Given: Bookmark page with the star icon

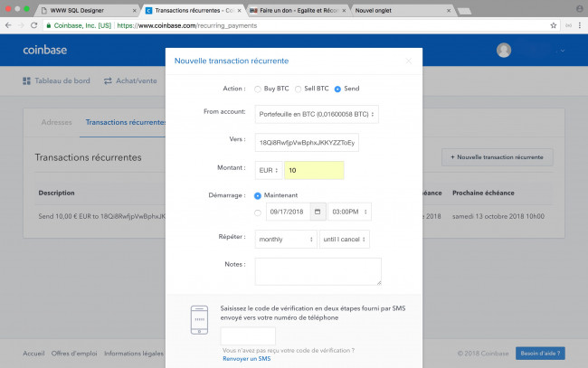Looking at the screenshot, I should tap(553, 25).
